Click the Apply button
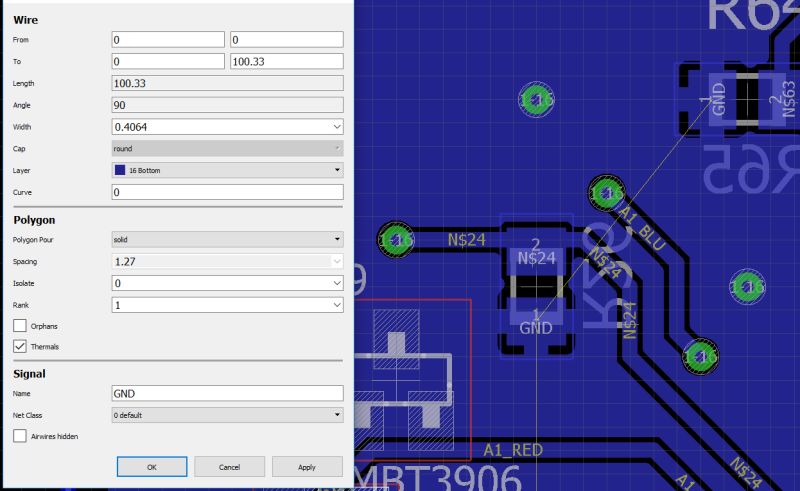Image resolution: width=800 pixels, height=491 pixels. pyautogui.click(x=307, y=467)
